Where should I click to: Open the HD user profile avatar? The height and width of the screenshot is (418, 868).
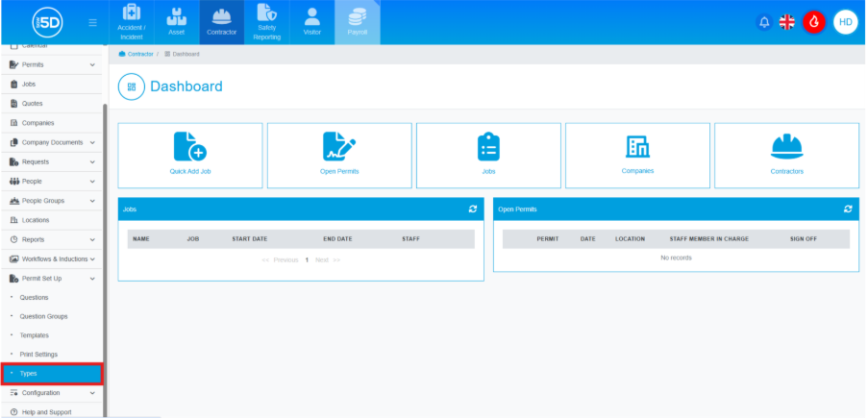point(845,22)
